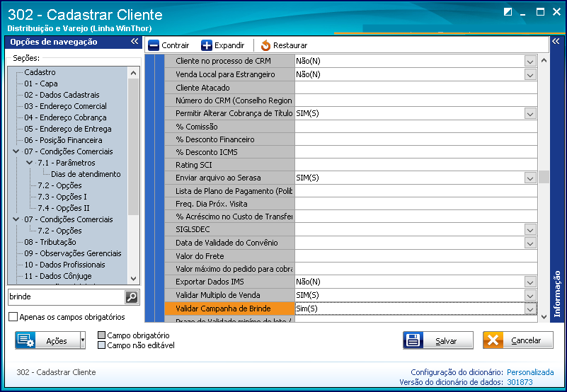Viewport: 567px width, 392px height.
Task: Click the Cancelar button
Action: pos(518,340)
